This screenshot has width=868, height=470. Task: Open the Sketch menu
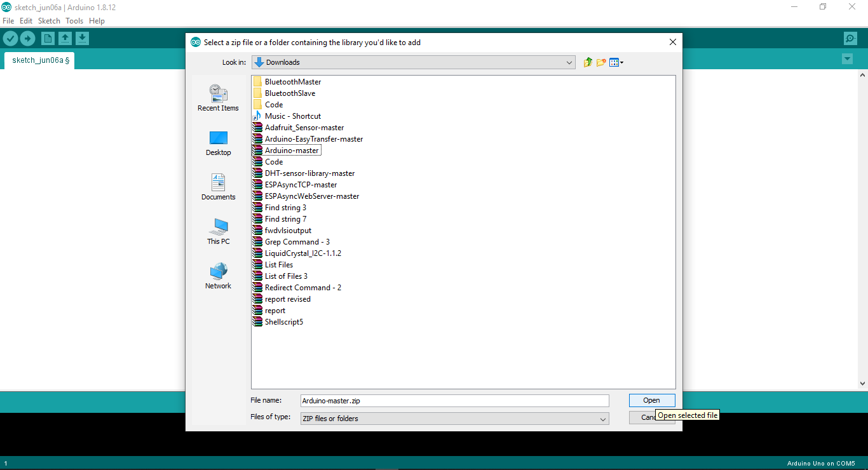coord(49,21)
